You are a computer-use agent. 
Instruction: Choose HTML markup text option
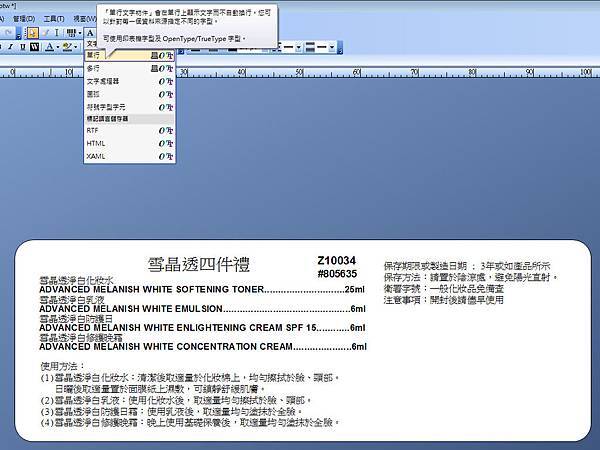pos(129,143)
